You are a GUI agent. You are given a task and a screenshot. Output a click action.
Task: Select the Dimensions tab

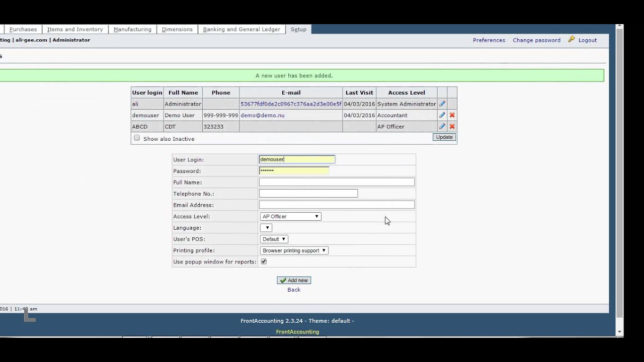(x=177, y=29)
